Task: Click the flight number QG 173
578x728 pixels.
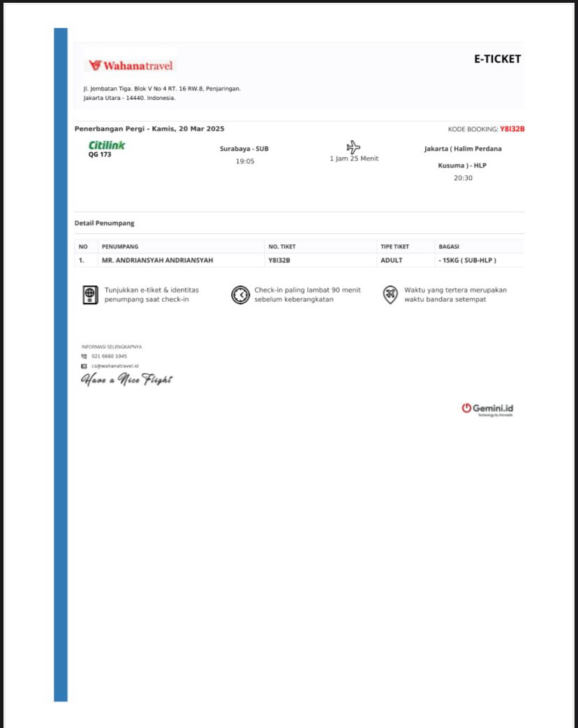Action: (100, 155)
